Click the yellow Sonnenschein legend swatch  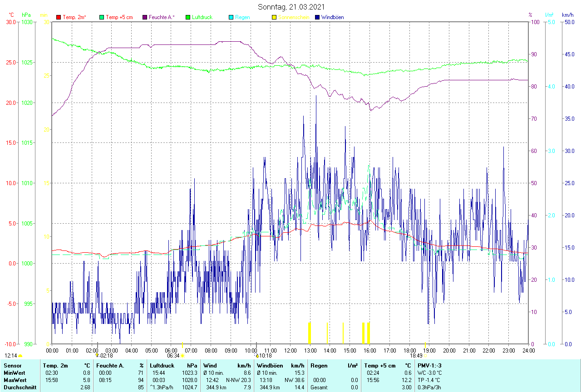coord(274,18)
